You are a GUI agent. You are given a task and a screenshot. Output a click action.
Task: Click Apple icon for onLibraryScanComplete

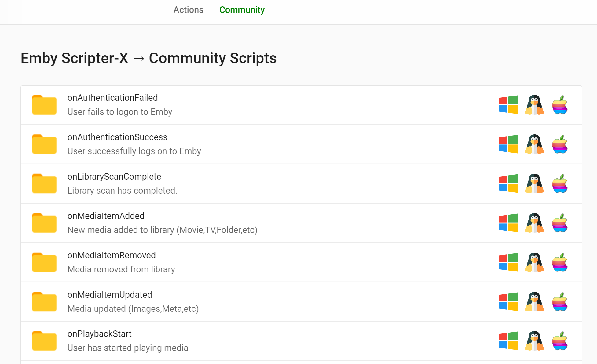pos(560,184)
